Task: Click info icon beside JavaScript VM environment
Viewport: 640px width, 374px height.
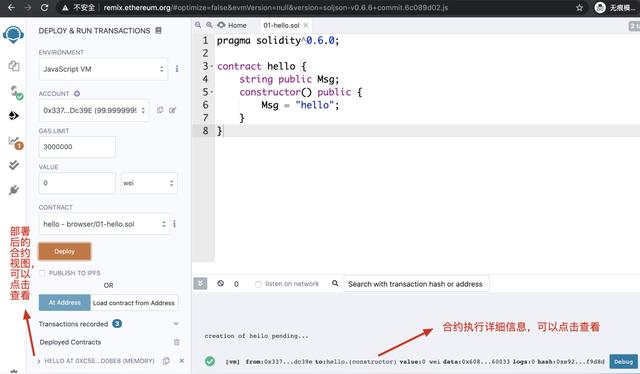Action: coord(177,69)
